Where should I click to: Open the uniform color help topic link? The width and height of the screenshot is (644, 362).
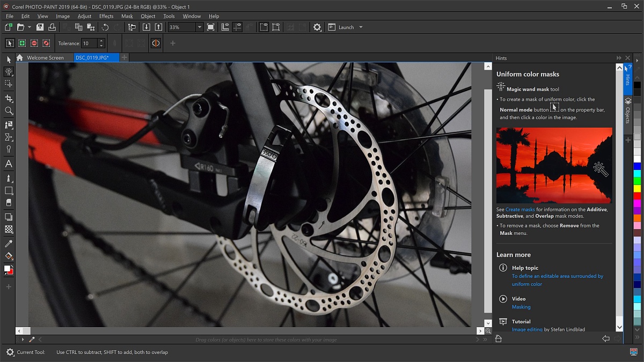click(558, 280)
